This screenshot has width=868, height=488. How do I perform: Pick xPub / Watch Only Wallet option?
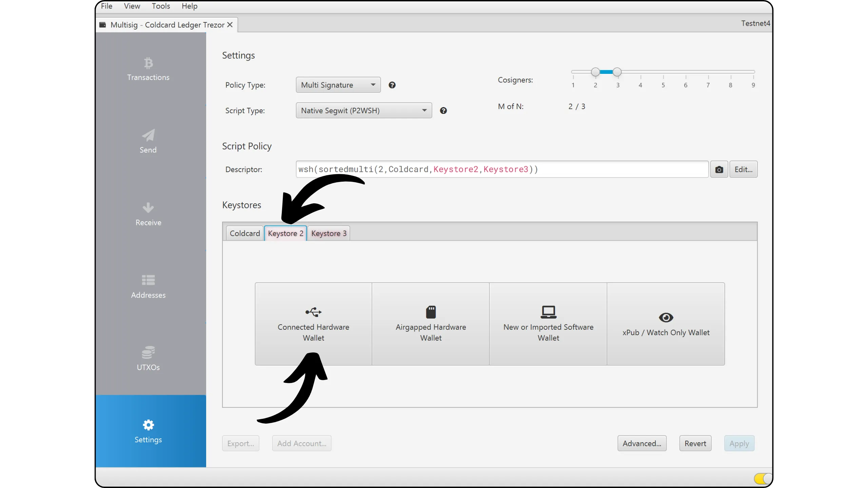coord(666,324)
